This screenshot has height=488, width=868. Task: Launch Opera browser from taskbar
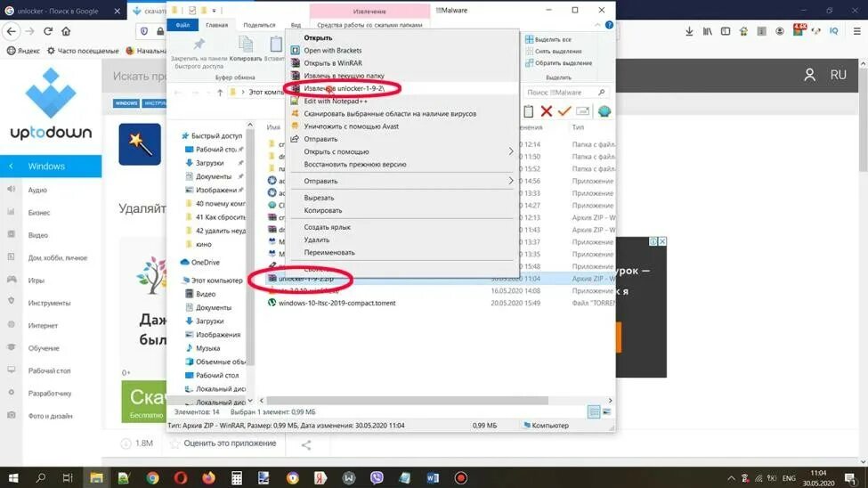click(181, 477)
